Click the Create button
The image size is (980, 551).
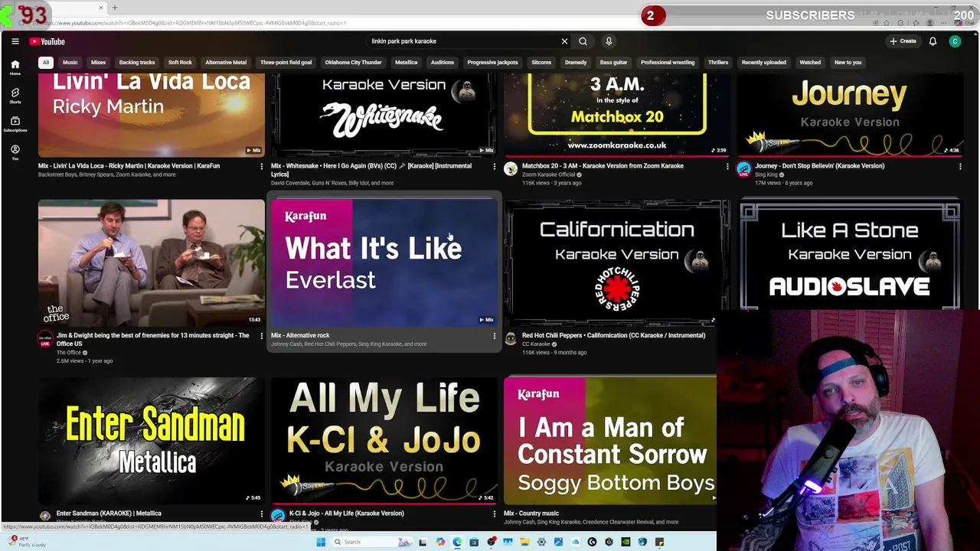point(903,41)
